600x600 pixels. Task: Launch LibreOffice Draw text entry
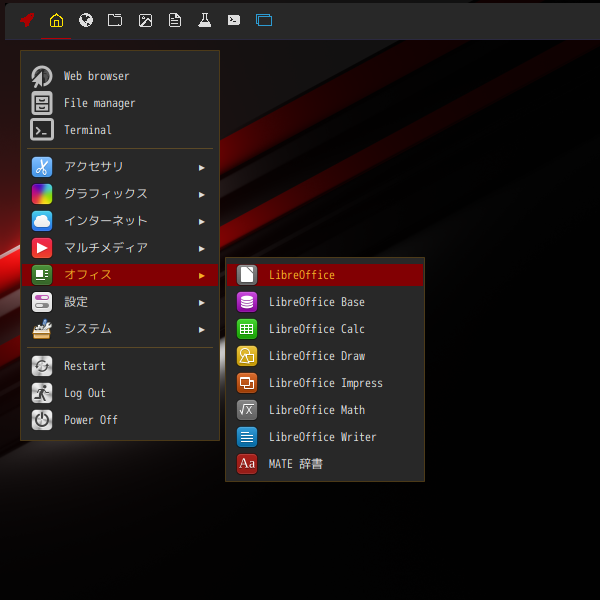coord(317,356)
